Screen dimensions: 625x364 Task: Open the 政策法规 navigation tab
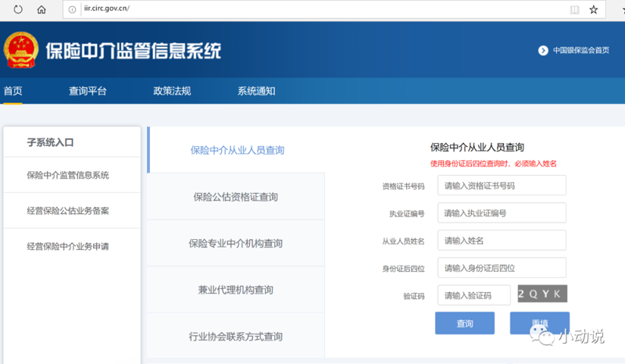(172, 91)
